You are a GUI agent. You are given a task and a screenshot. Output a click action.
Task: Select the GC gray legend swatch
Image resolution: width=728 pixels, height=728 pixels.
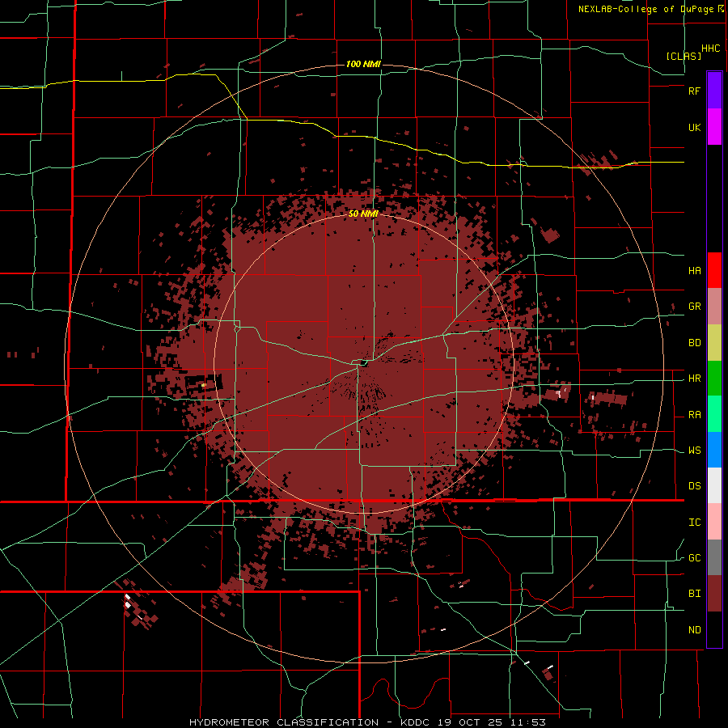point(714,557)
